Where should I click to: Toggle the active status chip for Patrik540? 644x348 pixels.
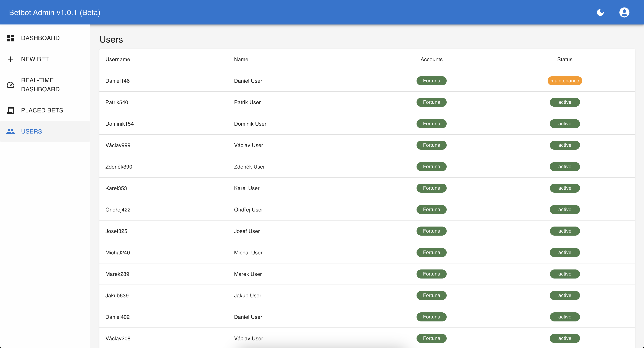point(565,102)
